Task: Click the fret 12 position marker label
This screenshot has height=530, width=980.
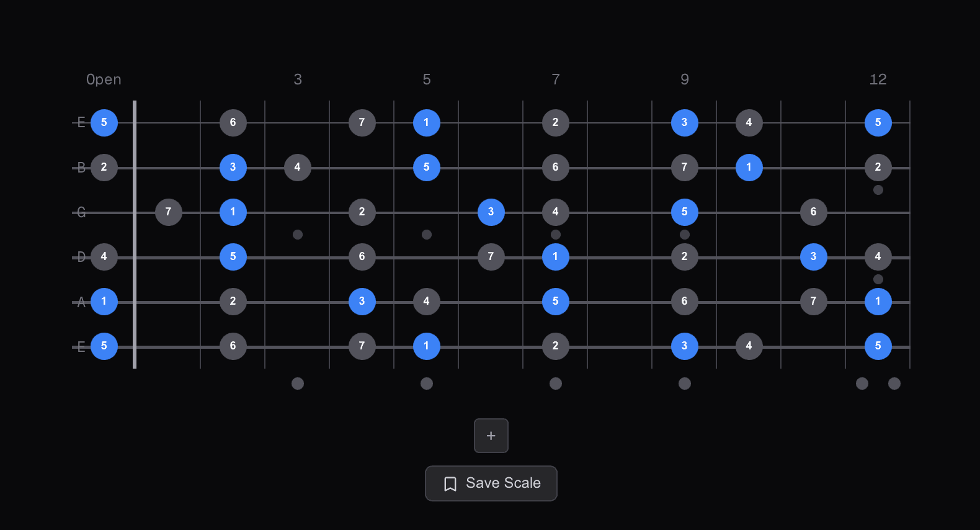Action: [878, 79]
